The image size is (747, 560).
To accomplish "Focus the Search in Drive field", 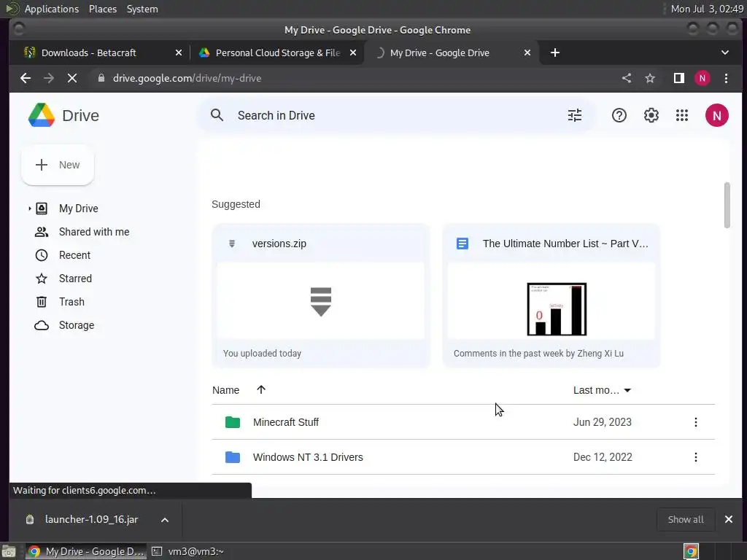I will pos(395,115).
